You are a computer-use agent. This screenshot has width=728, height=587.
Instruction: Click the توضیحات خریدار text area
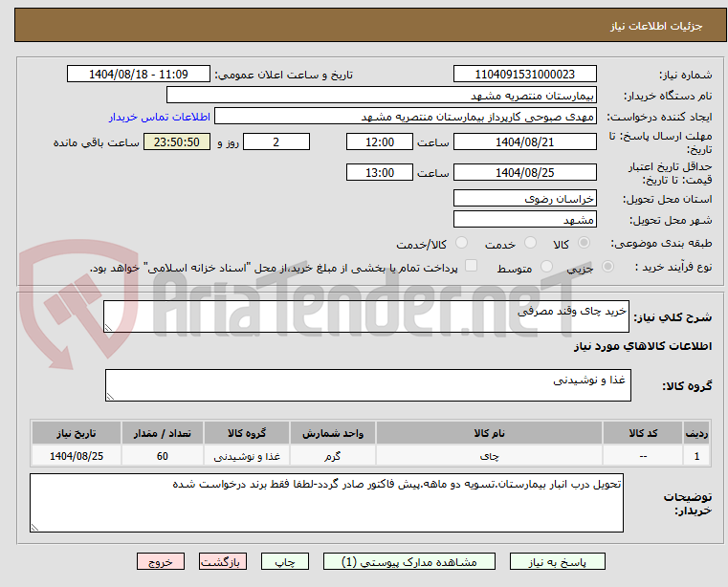[326, 503]
